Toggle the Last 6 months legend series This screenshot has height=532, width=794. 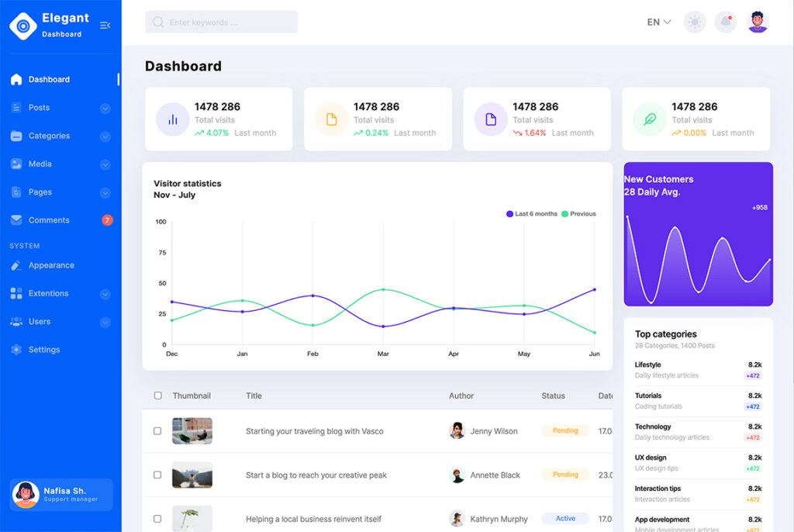(532, 214)
